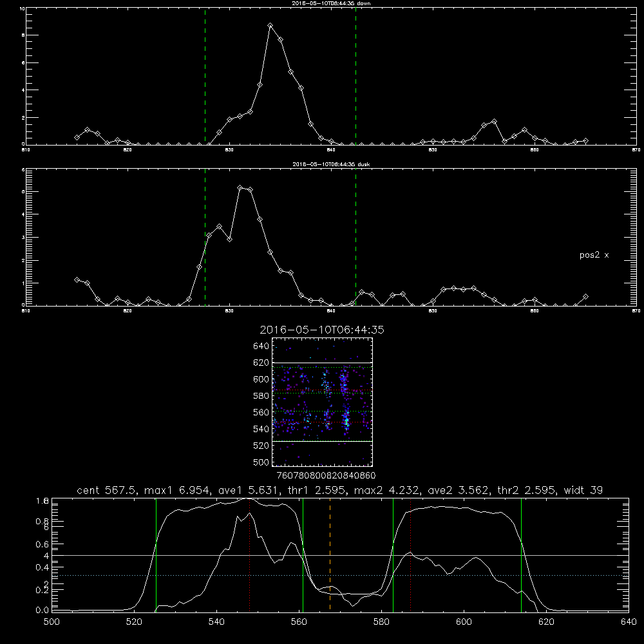Click the last diamond marker in dawn plot
The width and height of the screenshot is (644, 644).
585,141
